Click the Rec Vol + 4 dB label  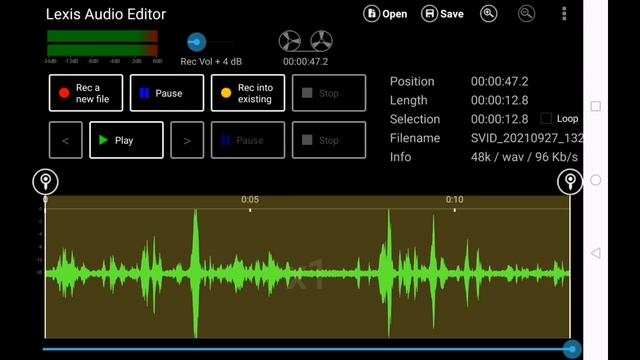[211, 62]
